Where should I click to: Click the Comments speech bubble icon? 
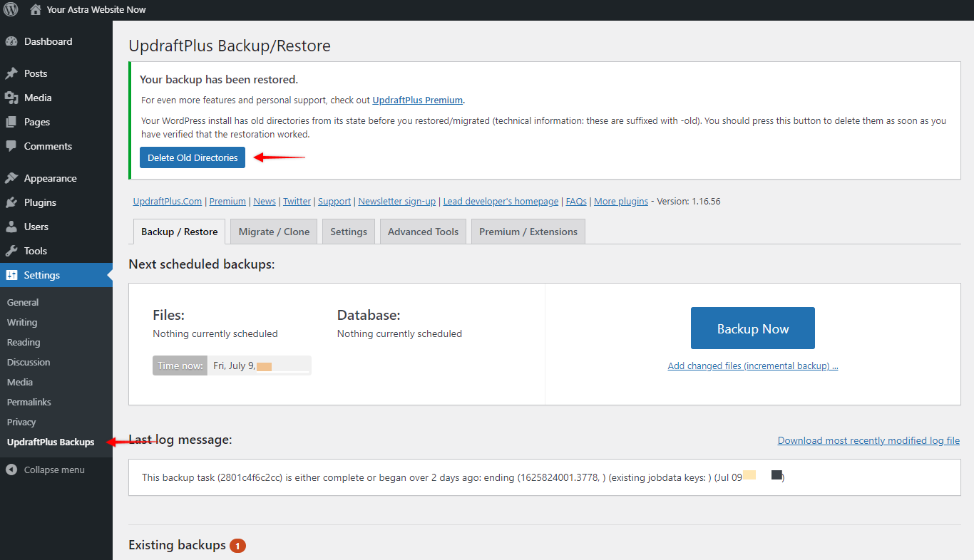[11, 146]
